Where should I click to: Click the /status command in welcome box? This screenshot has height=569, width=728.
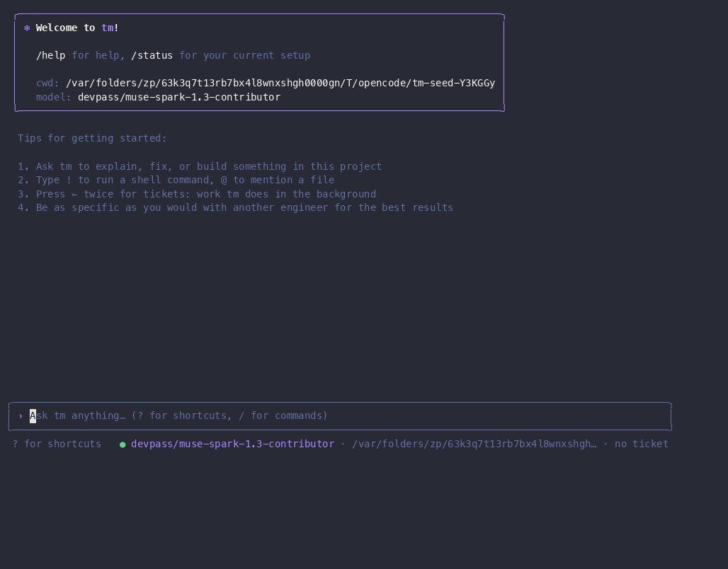coord(152,55)
